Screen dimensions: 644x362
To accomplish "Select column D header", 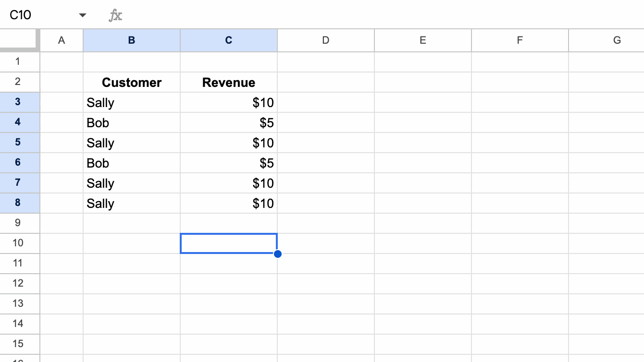I will click(x=326, y=40).
